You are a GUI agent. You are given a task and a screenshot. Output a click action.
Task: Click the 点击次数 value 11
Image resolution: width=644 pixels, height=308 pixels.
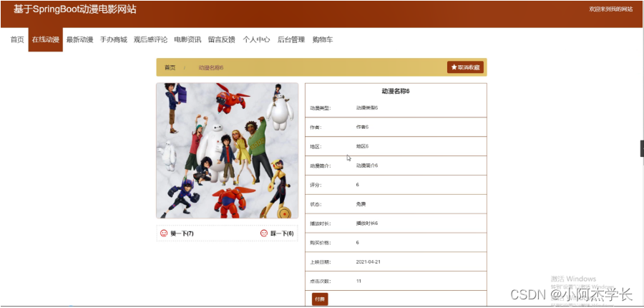358,281
